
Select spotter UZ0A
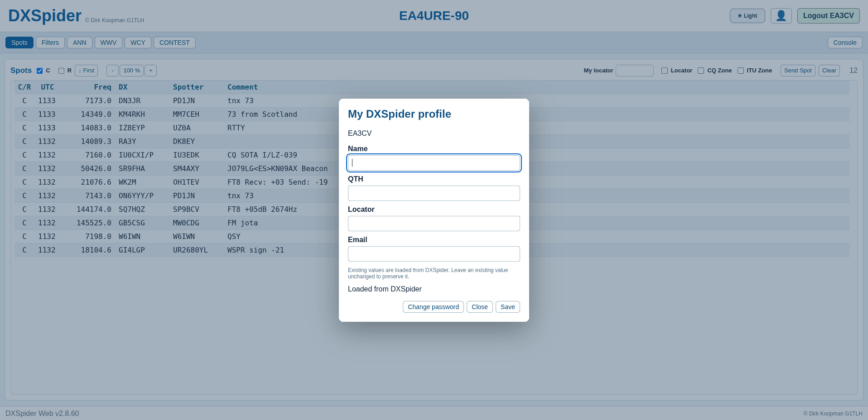(x=182, y=128)
